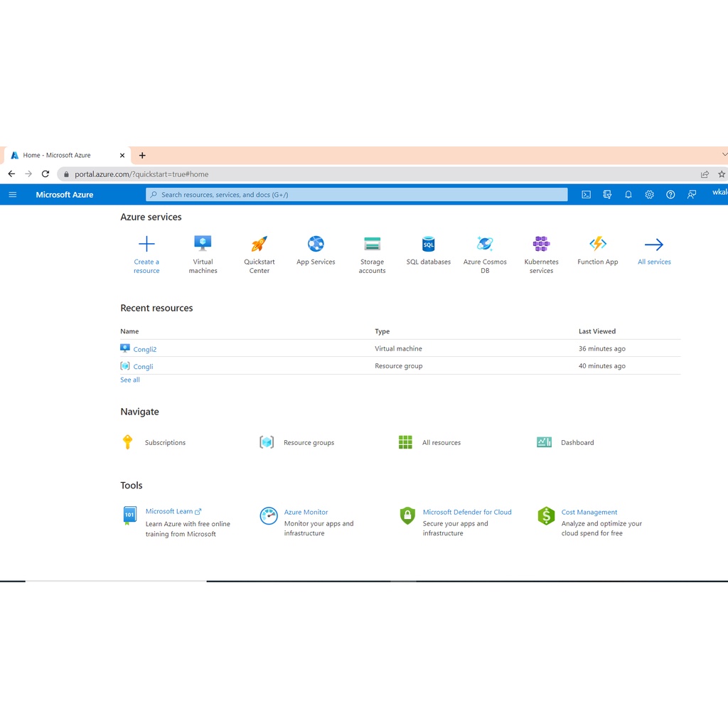The image size is (728, 728).
Task: Open Virtual machines service icon
Action: pyautogui.click(x=203, y=243)
